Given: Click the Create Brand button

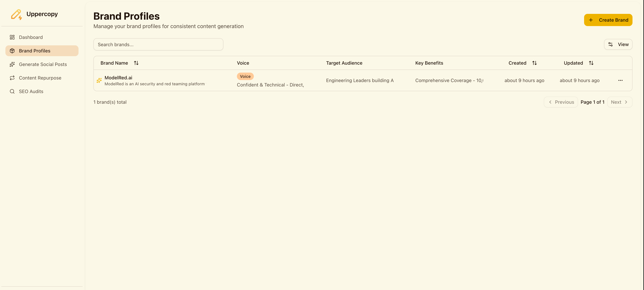Looking at the screenshot, I should coord(608,20).
